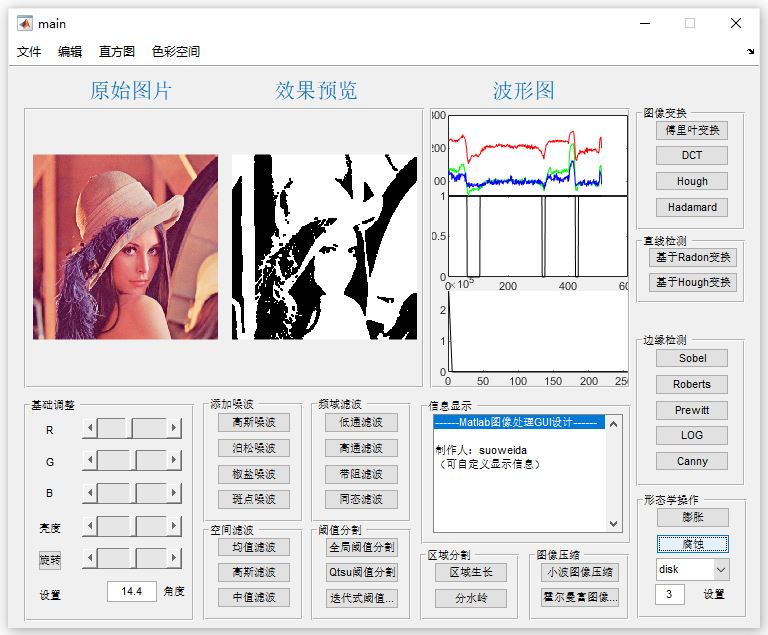Click left arrow of R slider

tap(90, 428)
